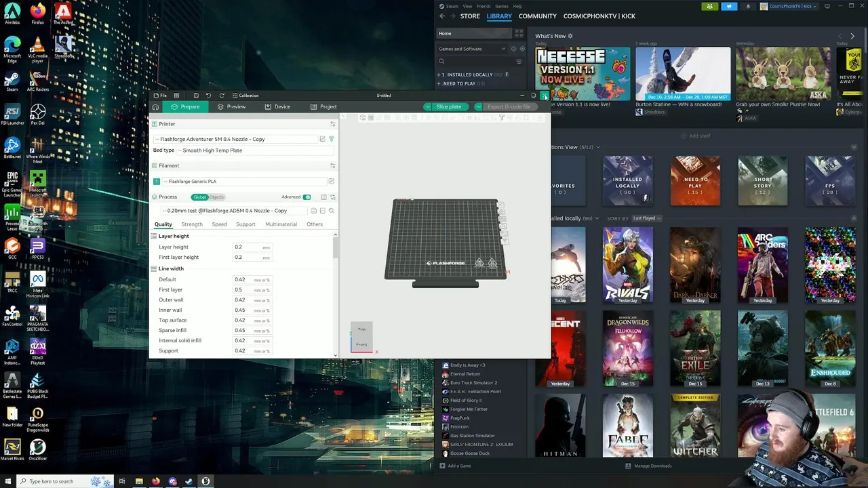Open the Flashforge Generic PLA filament dropdown

click(x=244, y=182)
